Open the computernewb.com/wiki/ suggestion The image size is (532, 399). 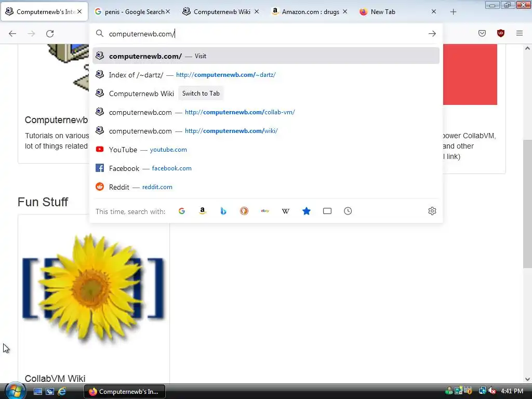pos(265,130)
